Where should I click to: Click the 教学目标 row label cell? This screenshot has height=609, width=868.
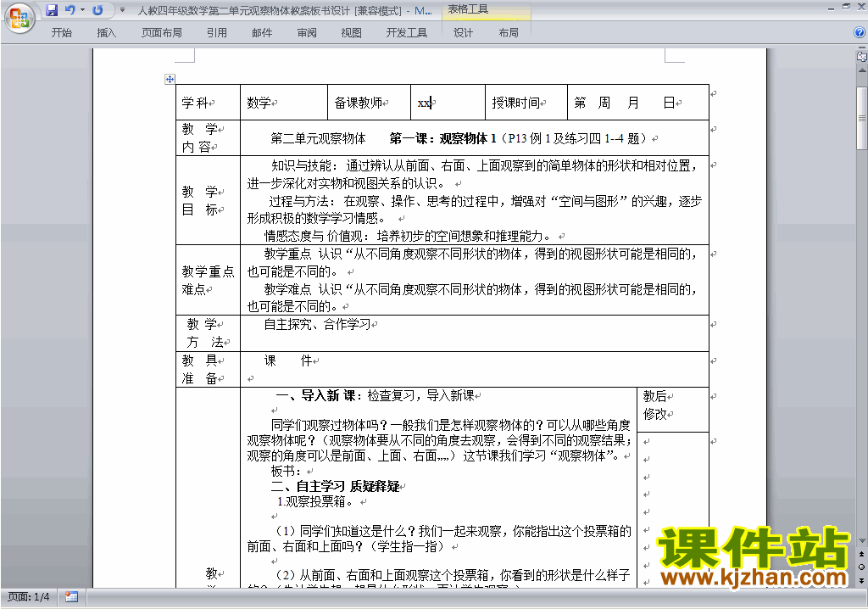click(209, 200)
